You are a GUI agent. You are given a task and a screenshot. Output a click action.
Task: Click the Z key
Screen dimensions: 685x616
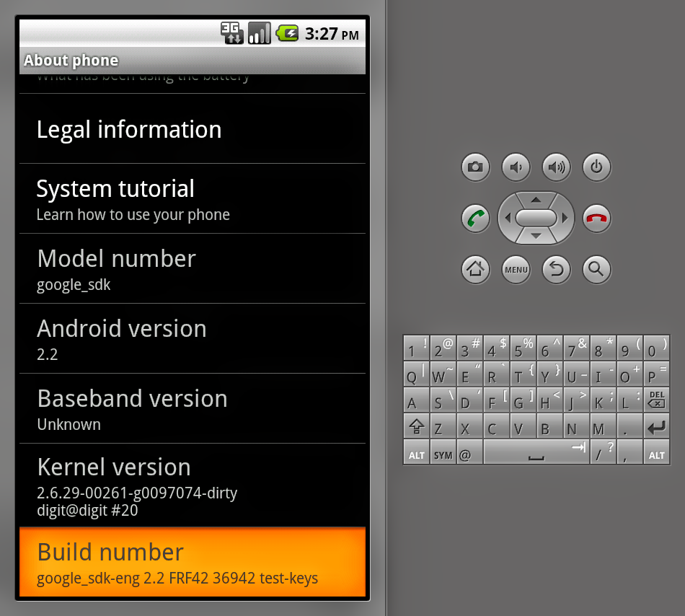[443, 426]
